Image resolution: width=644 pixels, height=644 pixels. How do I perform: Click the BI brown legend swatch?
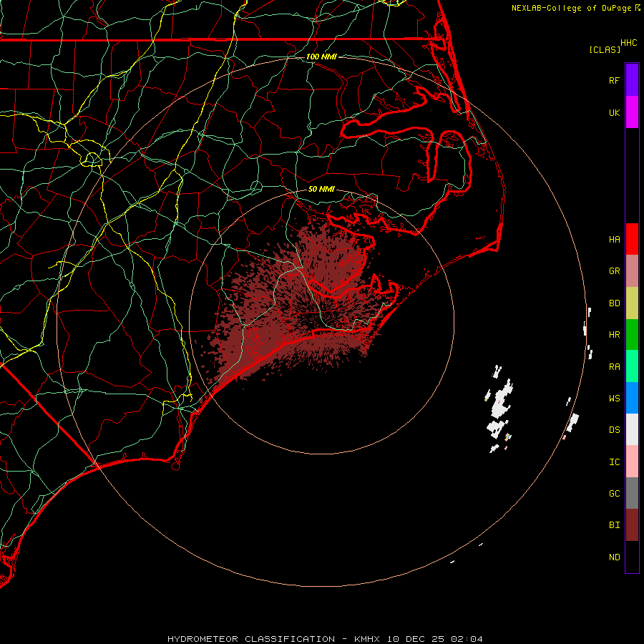point(632,525)
